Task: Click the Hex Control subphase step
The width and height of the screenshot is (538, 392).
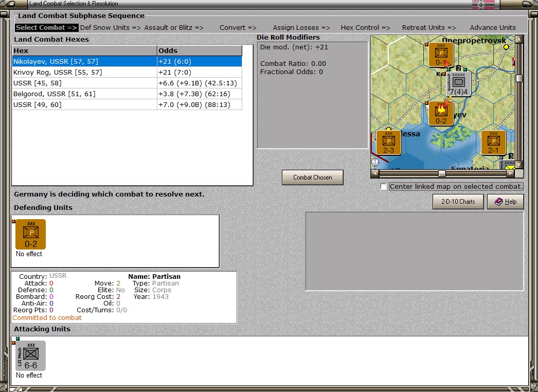Action: coord(365,27)
